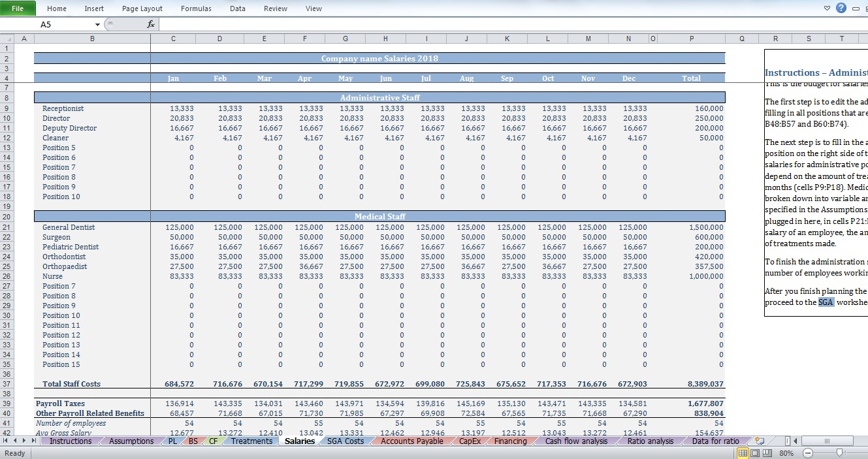The height and width of the screenshot is (459, 868).
Task: Click the zoom out minus button
Action: [808, 453]
